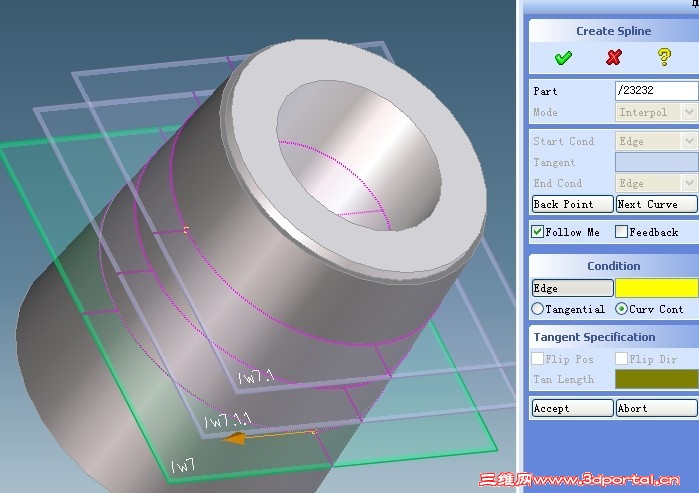
Task: Select the Tangential radio option
Action: (x=538, y=308)
